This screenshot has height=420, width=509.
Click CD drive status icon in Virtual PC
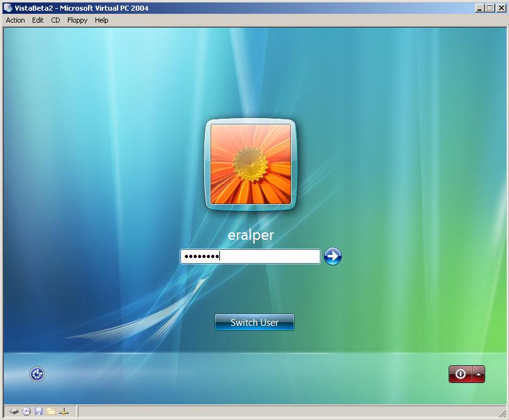point(26,412)
